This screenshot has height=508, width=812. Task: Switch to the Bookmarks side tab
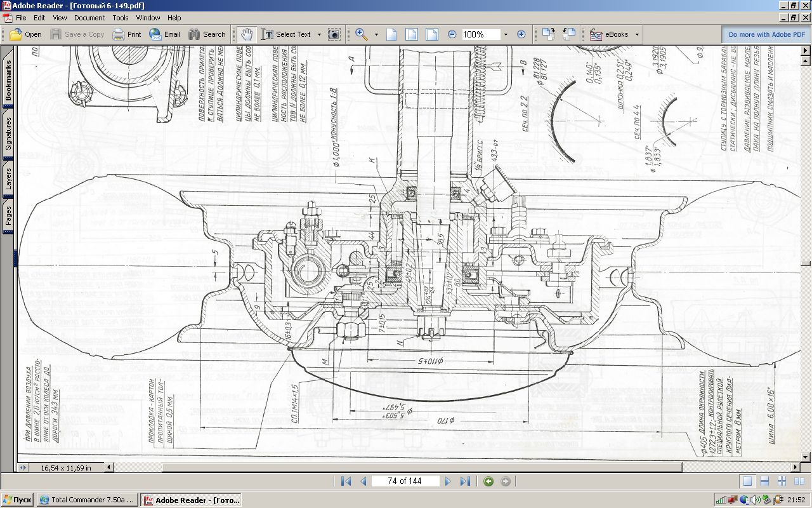pyautogui.click(x=8, y=81)
